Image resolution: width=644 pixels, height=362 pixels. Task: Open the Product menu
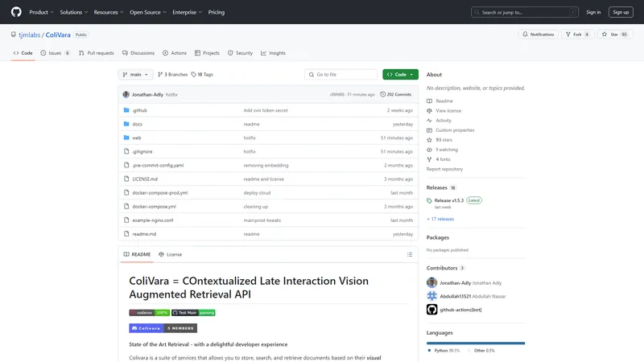point(41,12)
